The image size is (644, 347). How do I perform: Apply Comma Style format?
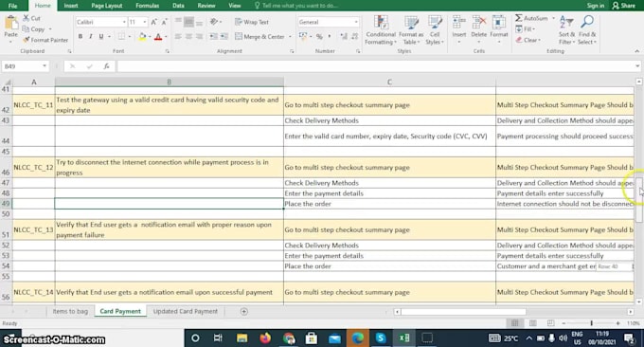(329, 37)
